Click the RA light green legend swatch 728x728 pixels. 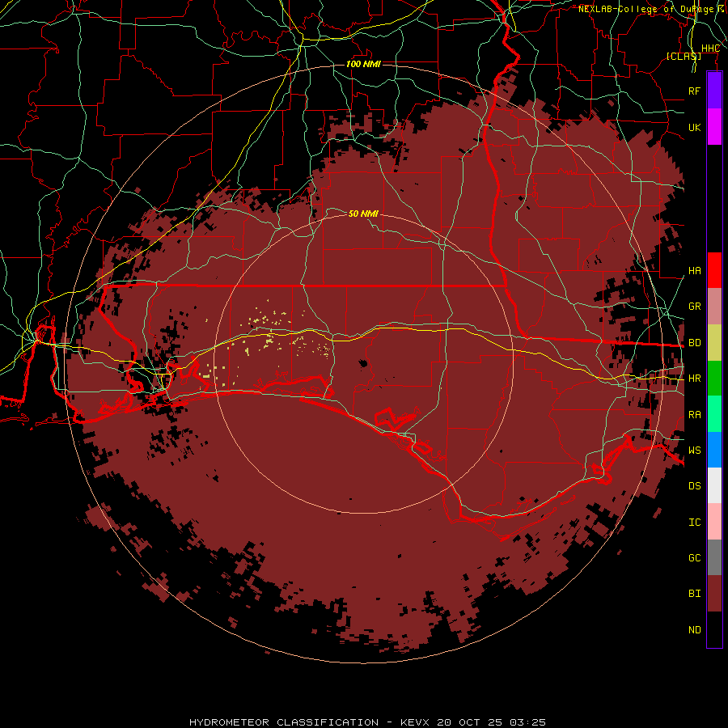click(714, 414)
